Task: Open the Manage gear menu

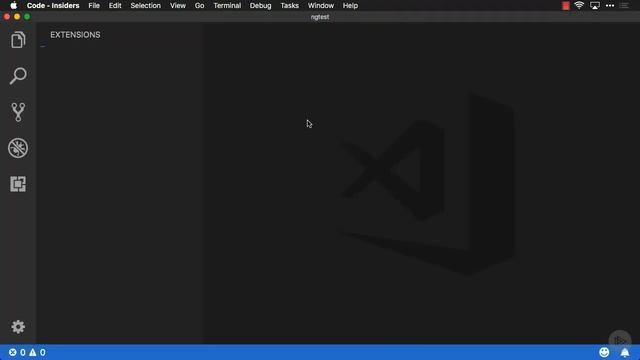Action: pos(18,327)
